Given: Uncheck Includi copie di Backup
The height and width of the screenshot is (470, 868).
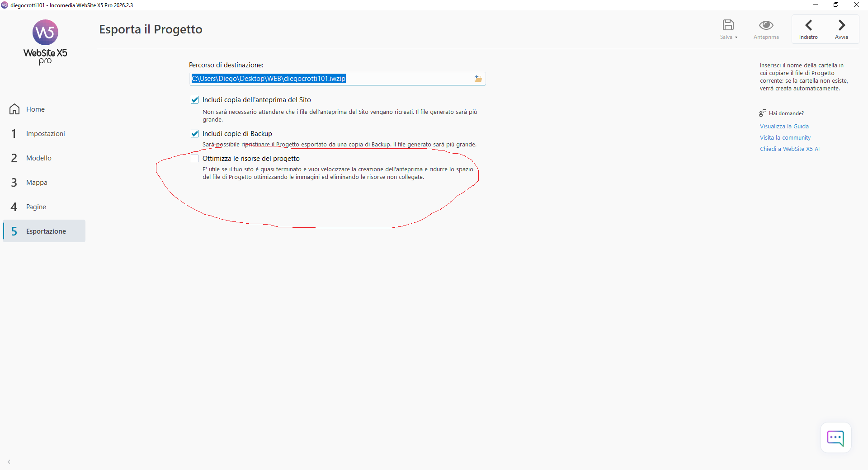Looking at the screenshot, I should click(x=195, y=134).
